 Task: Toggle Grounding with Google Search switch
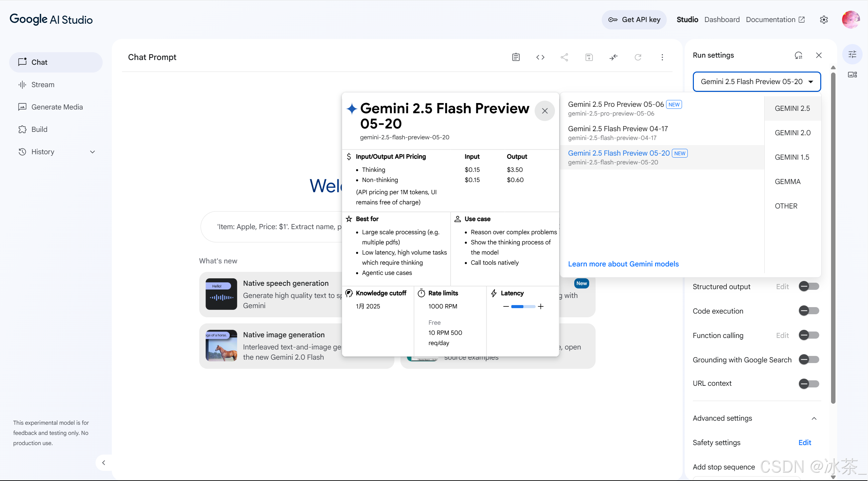809,360
